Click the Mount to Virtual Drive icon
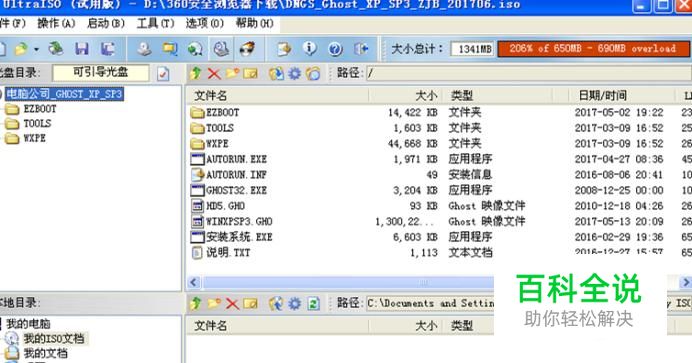The image size is (692, 363). coord(221,49)
